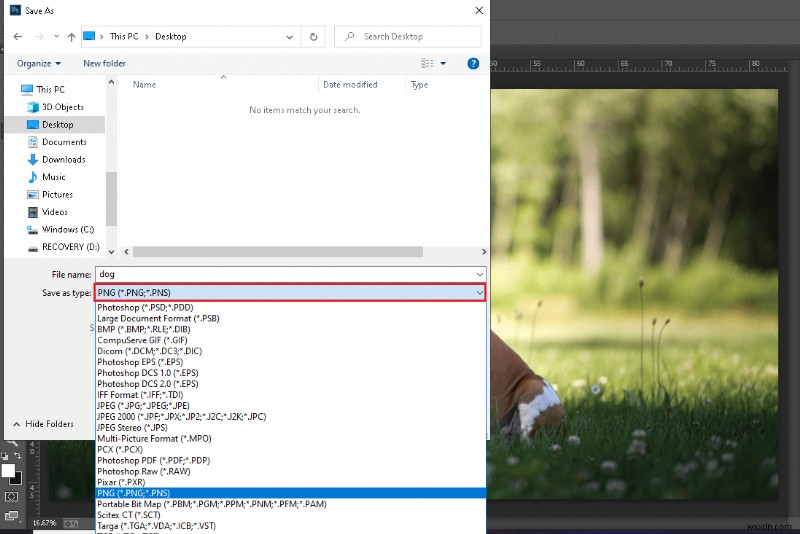Viewport: 800px width, 534px height.
Task: Open RECOVERY (D:) drive in sidebar
Action: pyautogui.click(x=70, y=247)
